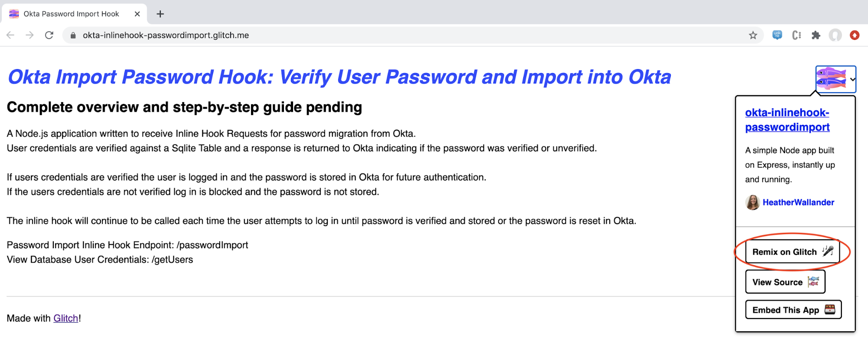Click the lock icon for site info
Screen dimensions: 868x343
tap(73, 35)
